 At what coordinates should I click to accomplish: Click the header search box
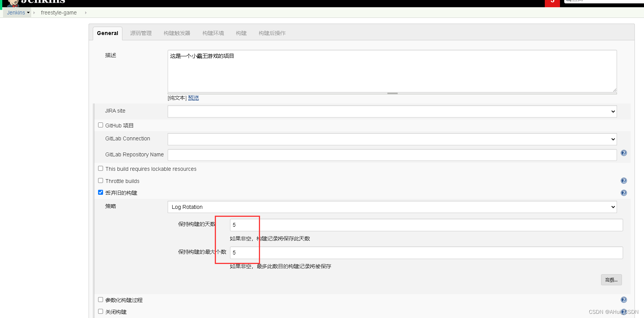click(604, 1)
